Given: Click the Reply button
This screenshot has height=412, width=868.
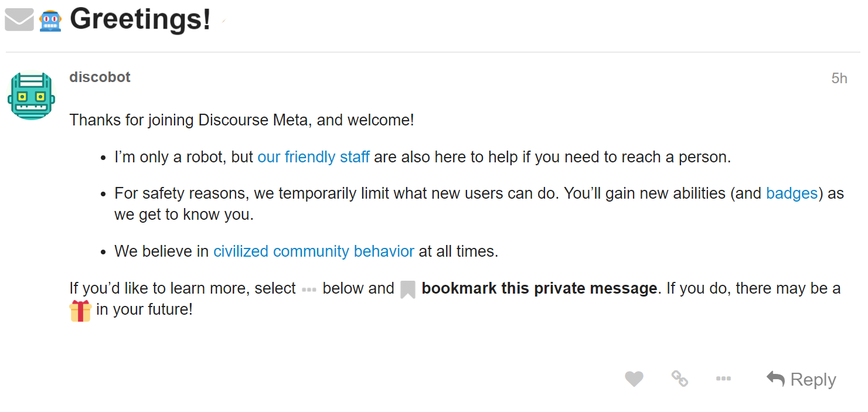Looking at the screenshot, I should [x=801, y=379].
